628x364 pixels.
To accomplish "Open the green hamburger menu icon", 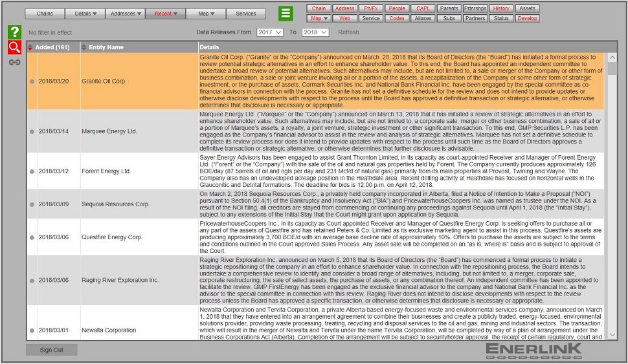I will [286, 13].
